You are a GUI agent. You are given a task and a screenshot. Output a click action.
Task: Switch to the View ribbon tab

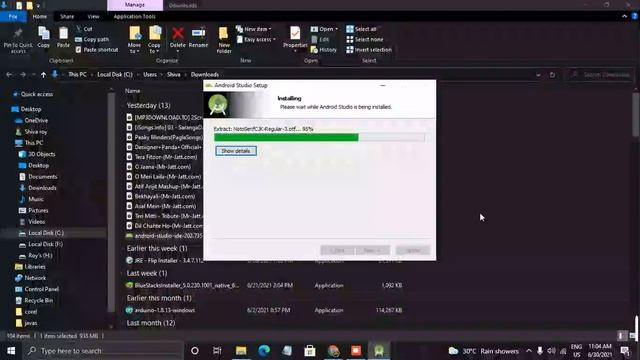click(93, 16)
